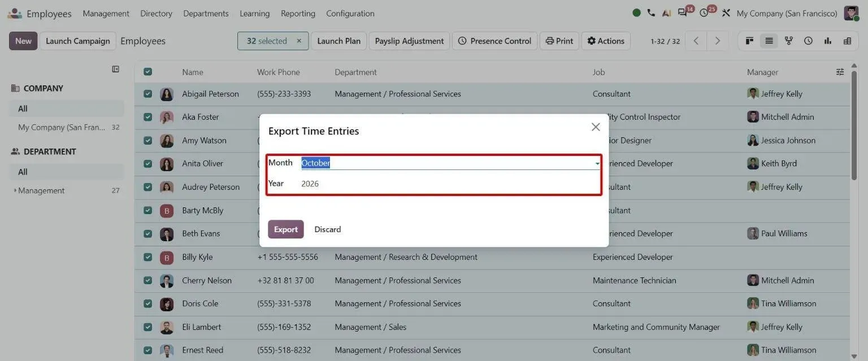Open the Learning menu

point(254,14)
